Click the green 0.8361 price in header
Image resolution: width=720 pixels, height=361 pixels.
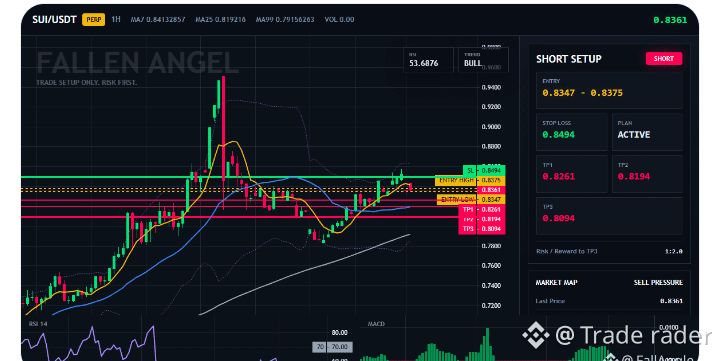pyautogui.click(x=670, y=20)
